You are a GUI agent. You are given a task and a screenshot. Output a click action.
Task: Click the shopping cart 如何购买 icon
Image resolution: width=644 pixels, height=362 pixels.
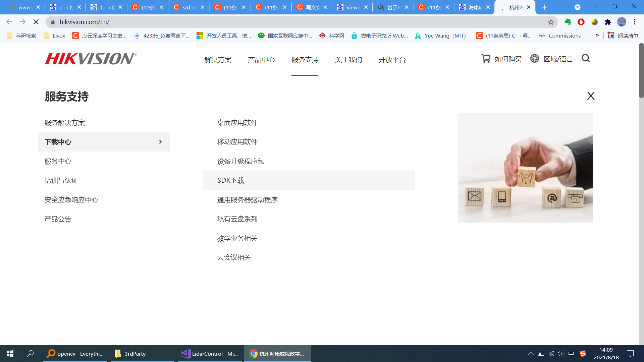click(x=486, y=59)
